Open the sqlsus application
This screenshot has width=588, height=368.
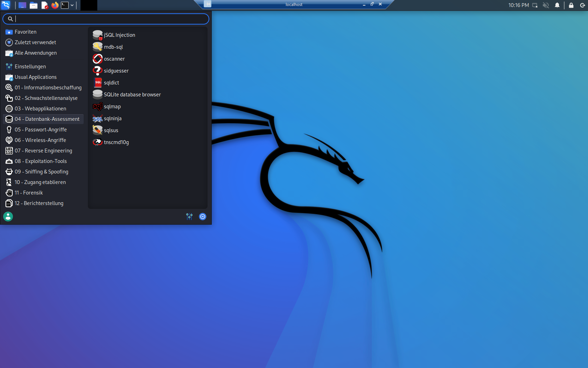point(148,130)
